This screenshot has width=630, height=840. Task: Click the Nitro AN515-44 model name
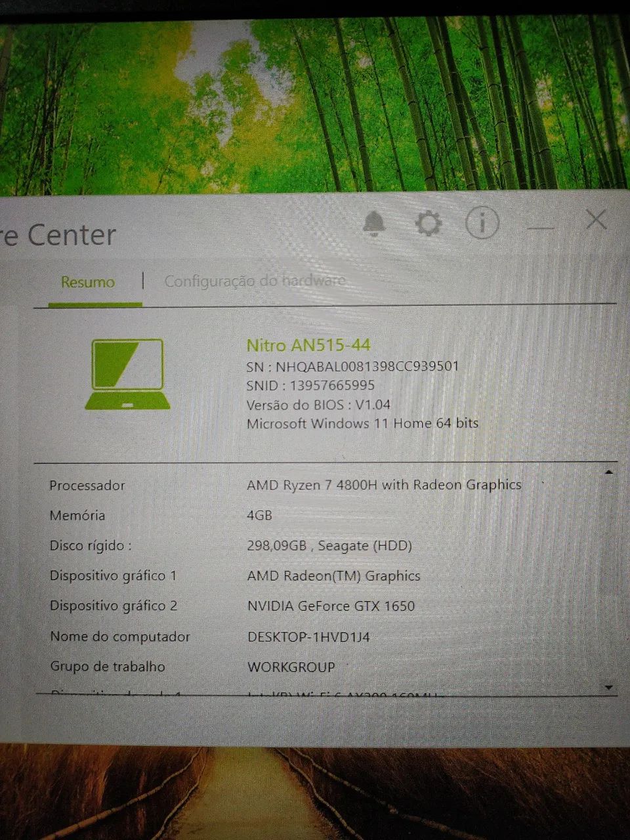pos(308,345)
